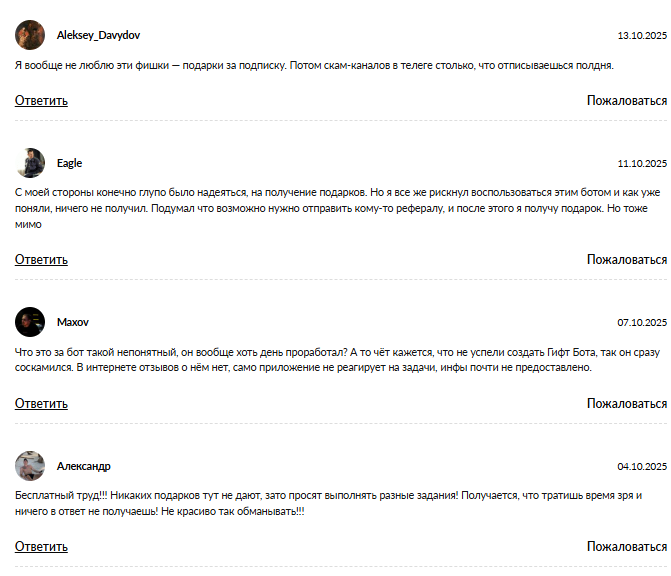Click the 11.10.2025 date on Eagle's comment
Screen dimensions: 671x576
(642, 163)
